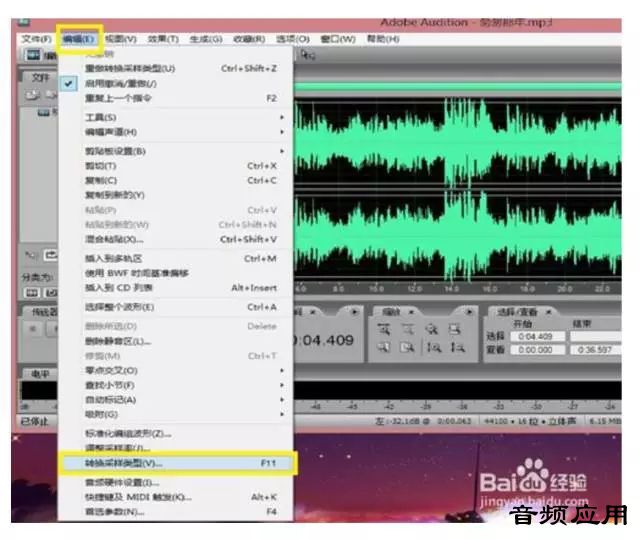Open the 编辑(E) menu
The image size is (640, 540).
(x=79, y=39)
